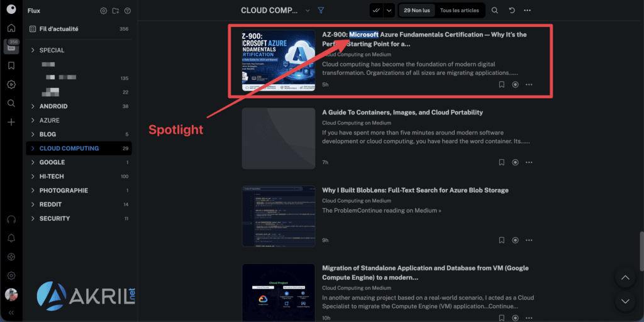This screenshot has width=644, height=322.
Task: Open the headphones audio icon
Action: tap(11, 219)
